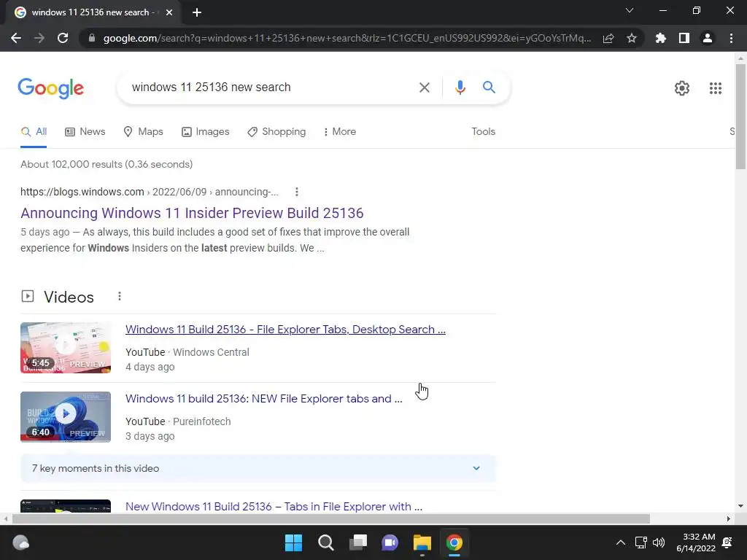Viewport: 747px width, 560px height.
Task: Close the 'windows 11 25136 new search' tab
Action: click(x=169, y=12)
